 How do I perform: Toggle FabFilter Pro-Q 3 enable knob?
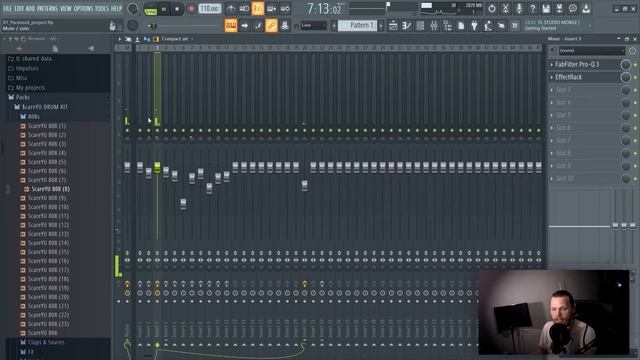click(625, 64)
